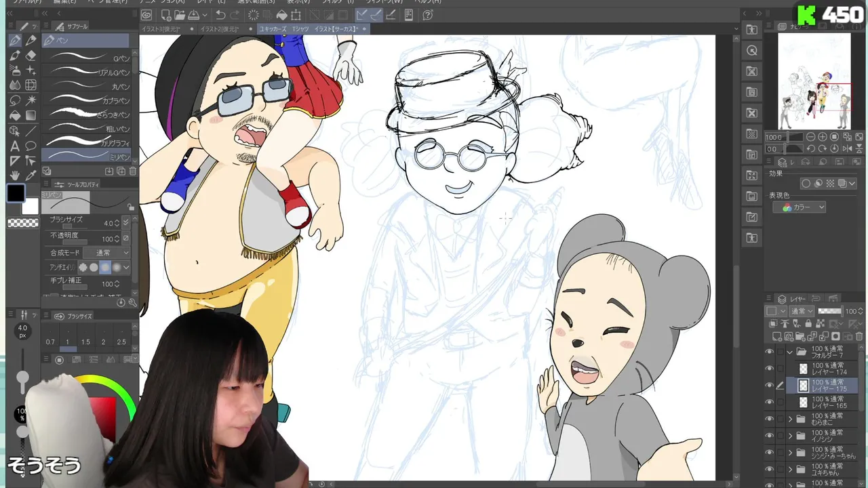
Task: Select the Gradient tool
Action: pyautogui.click(x=31, y=115)
